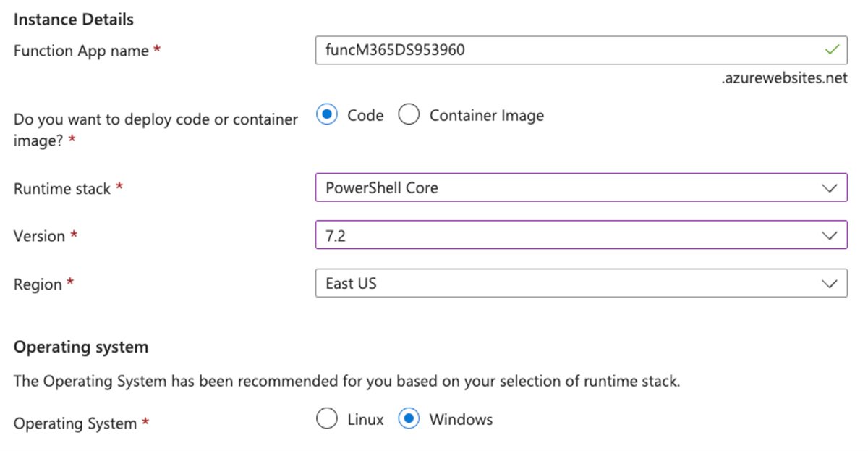The image size is (868, 451).
Task: Click the green validation checkmark icon
Action: click(833, 50)
